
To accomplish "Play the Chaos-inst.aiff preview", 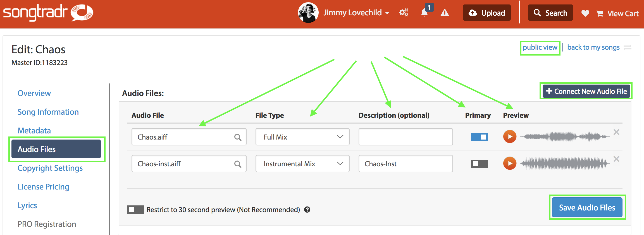I will click(510, 163).
